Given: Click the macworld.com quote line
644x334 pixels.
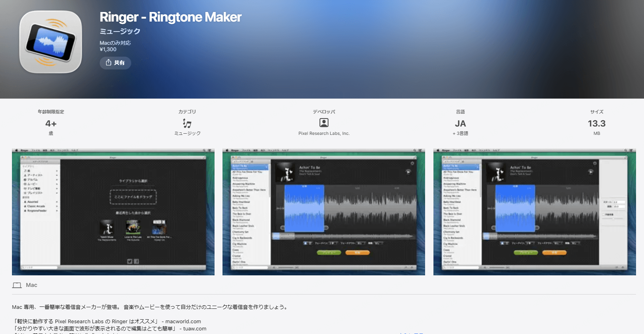Looking at the screenshot, I should click(x=107, y=321).
